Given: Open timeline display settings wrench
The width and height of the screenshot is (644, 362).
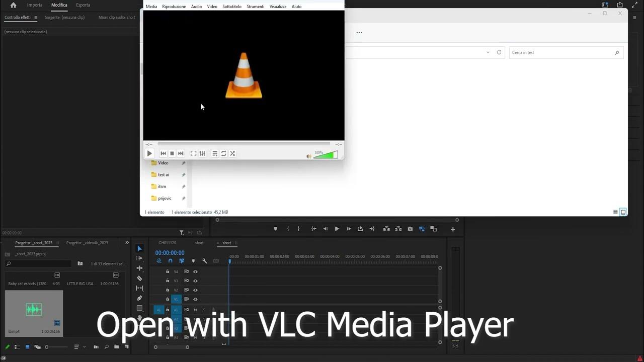Looking at the screenshot, I should click(x=205, y=261).
